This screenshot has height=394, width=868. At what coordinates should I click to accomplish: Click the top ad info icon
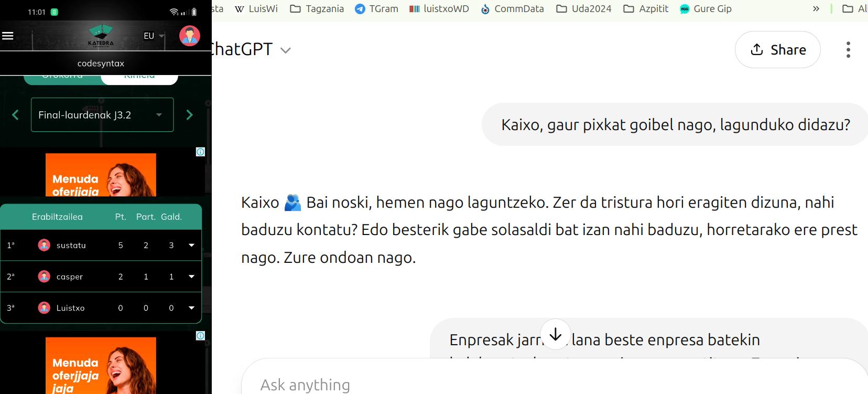[x=200, y=152]
